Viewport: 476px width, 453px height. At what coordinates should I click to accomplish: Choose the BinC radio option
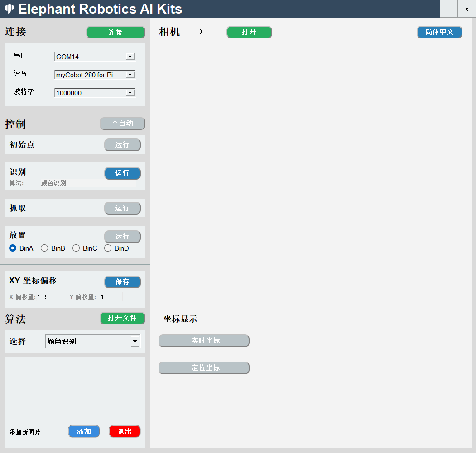click(76, 248)
